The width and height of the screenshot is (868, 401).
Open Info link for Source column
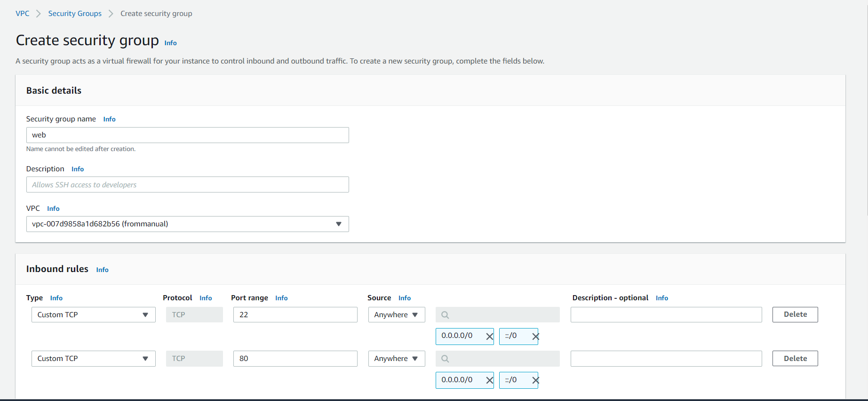[405, 298]
